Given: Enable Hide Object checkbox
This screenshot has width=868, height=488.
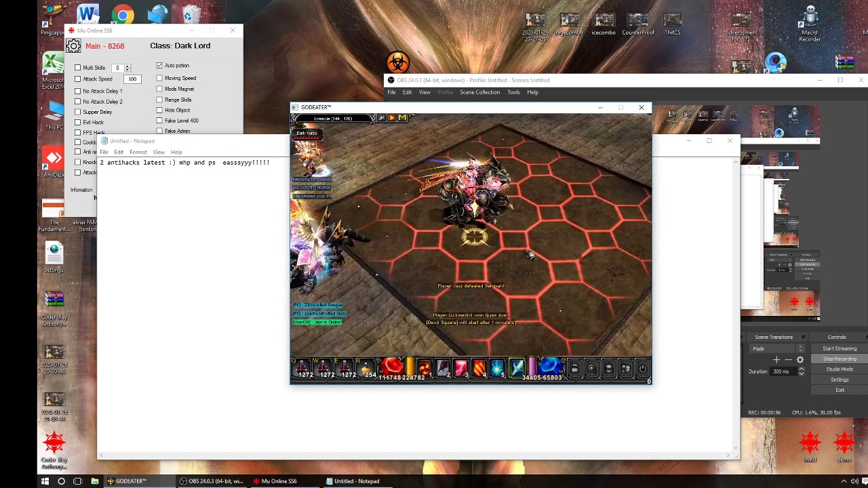Looking at the screenshot, I should [x=159, y=110].
